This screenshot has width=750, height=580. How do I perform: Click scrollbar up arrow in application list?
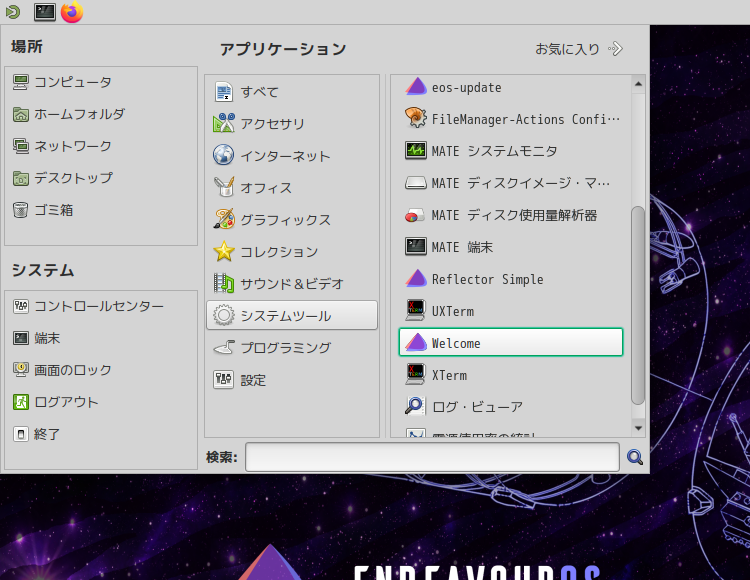[638, 84]
